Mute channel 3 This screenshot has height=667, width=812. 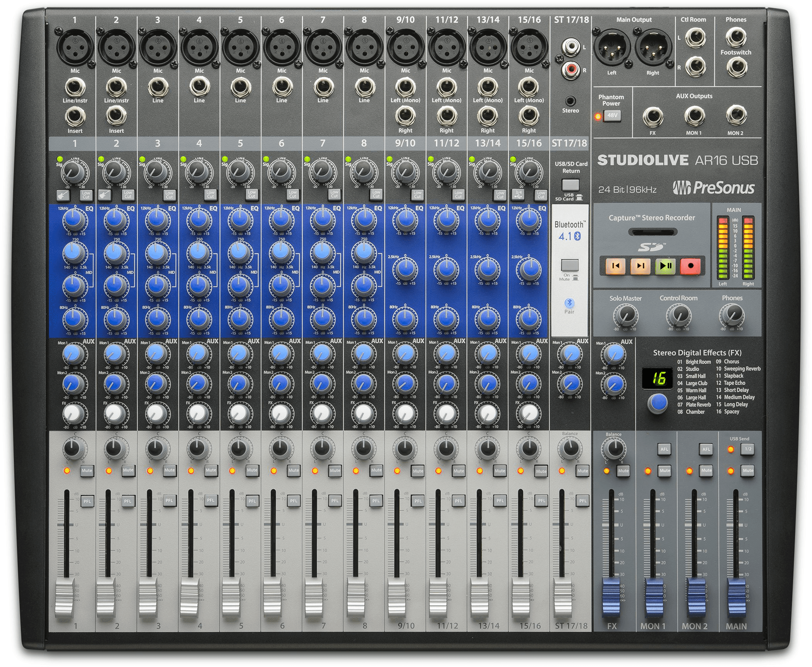pos(170,470)
